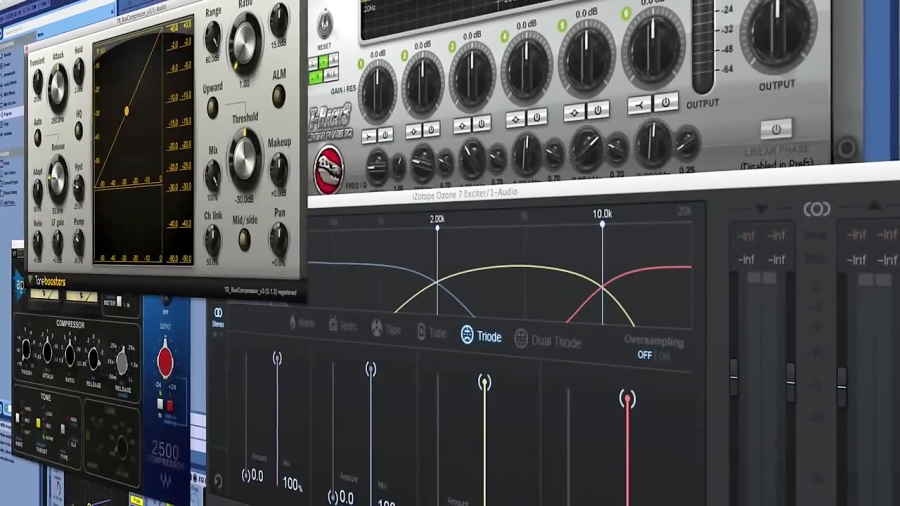Toggle the Mid/side LED in TB BusCompressor
Screen dimensions: 900x506
coord(245,239)
